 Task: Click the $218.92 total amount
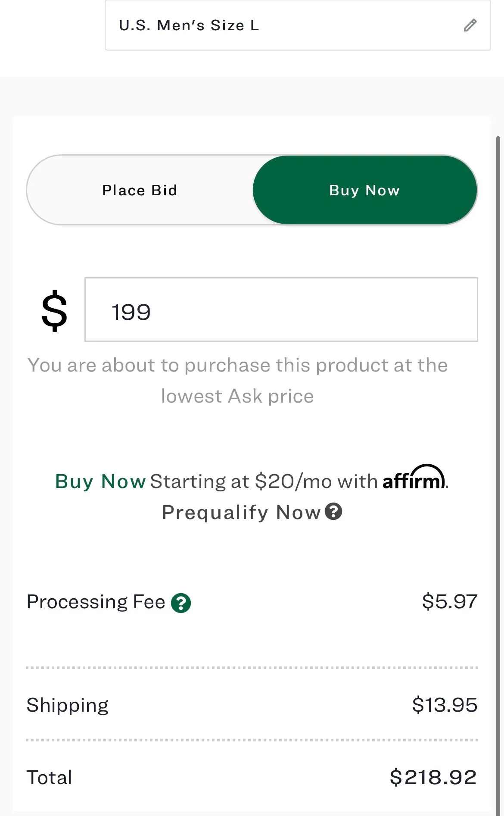pyautogui.click(x=433, y=778)
